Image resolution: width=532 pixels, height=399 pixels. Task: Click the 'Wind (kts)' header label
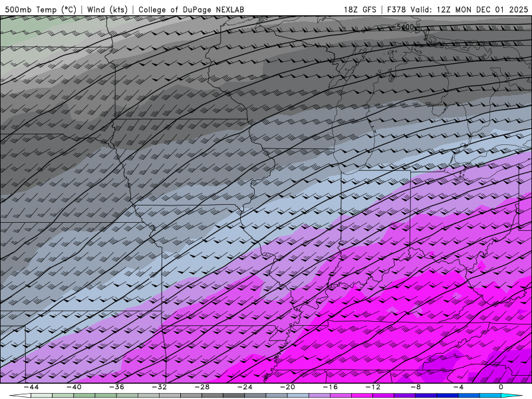click(x=107, y=9)
